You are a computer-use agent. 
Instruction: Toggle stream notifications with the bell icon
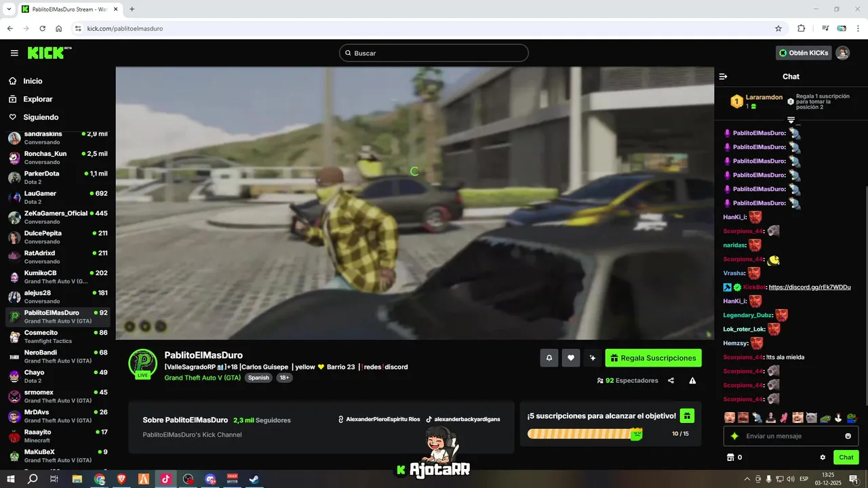[x=549, y=358]
